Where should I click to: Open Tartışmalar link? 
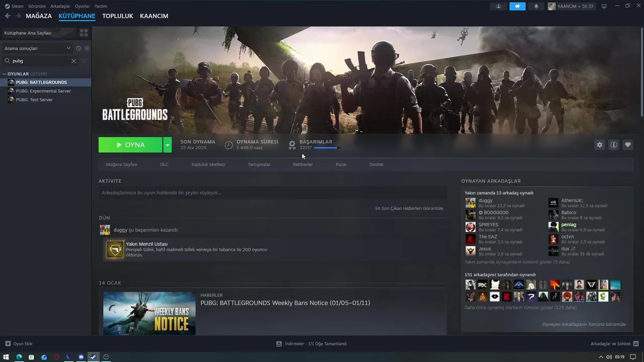point(259,164)
